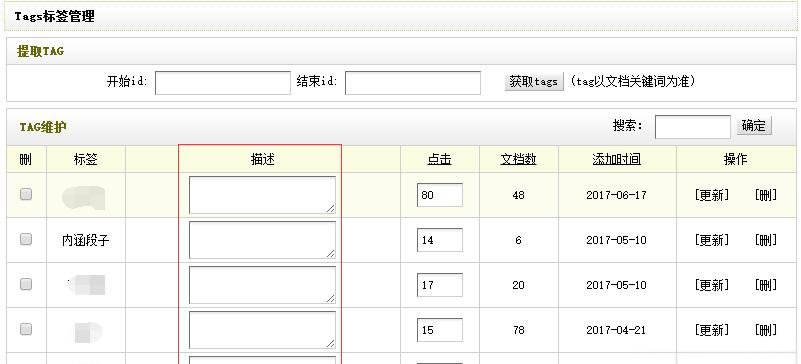Click the description textarea for 内涵段子

coord(263,240)
